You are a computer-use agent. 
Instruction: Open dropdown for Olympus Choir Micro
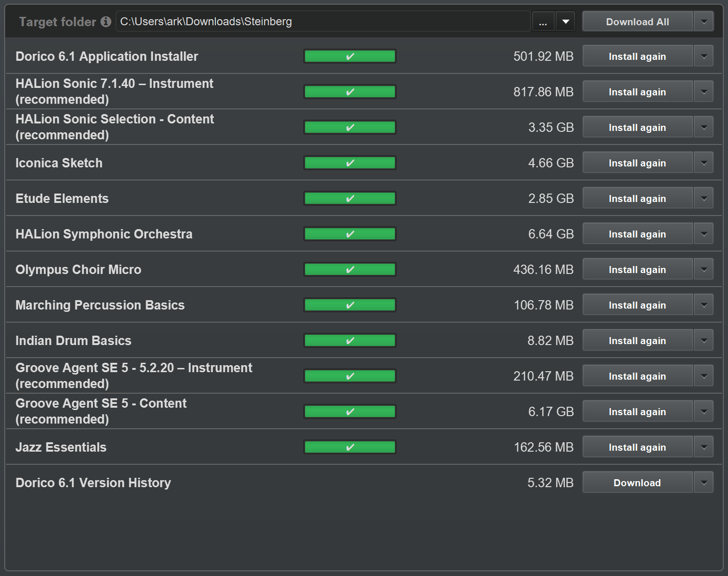tap(704, 269)
